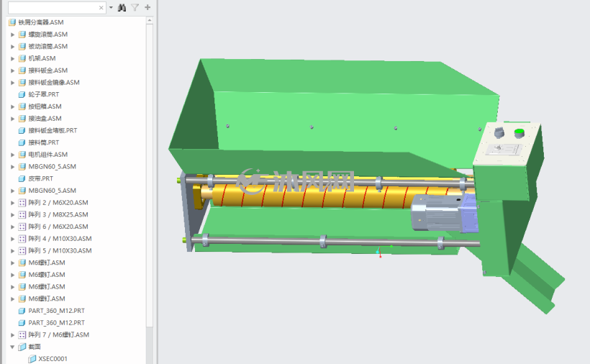Click the pattern icon of 阵列 2 / M6X20.ASM
Image resolution: width=590 pixels, height=364 pixels.
click(x=22, y=203)
